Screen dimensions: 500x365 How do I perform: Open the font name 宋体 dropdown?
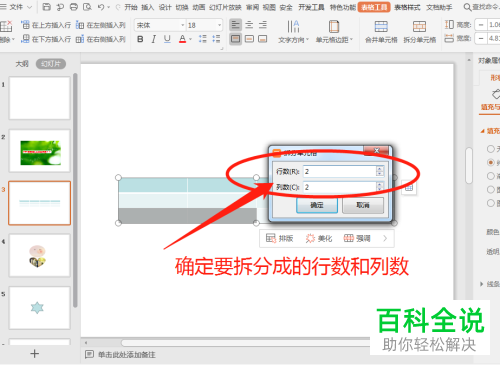(x=182, y=25)
